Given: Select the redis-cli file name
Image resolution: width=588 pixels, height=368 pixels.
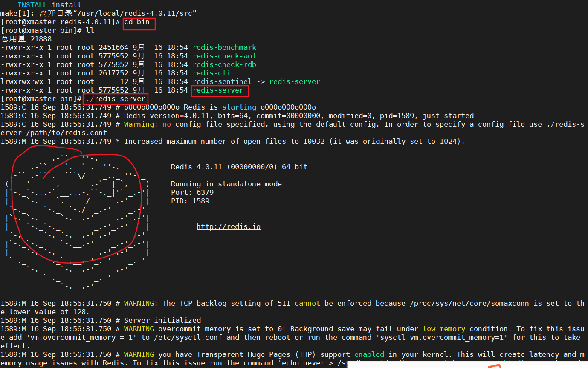Looking at the screenshot, I should pyautogui.click(x=211, y=73).
